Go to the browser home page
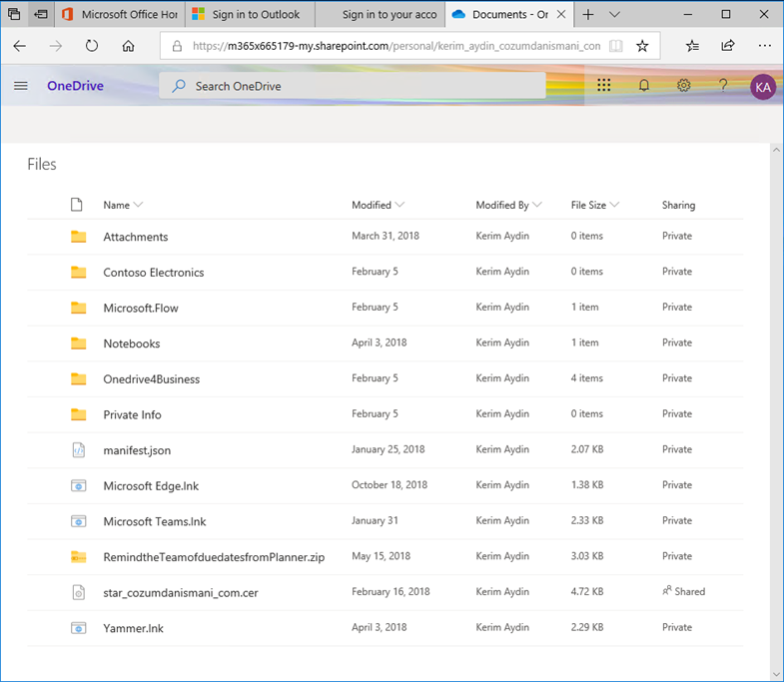The height and width of the screenshot is (682, 784). pyautogui.click(x=128, y=46)
